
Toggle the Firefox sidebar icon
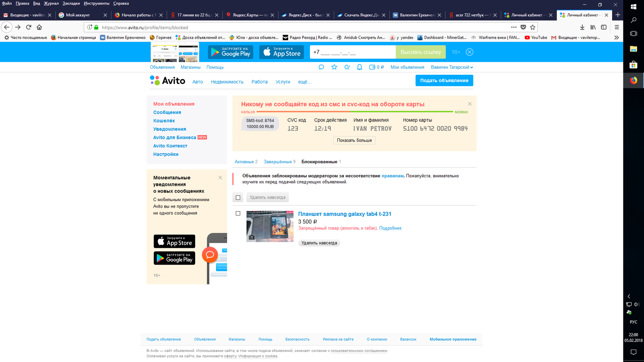click(604, 27)
